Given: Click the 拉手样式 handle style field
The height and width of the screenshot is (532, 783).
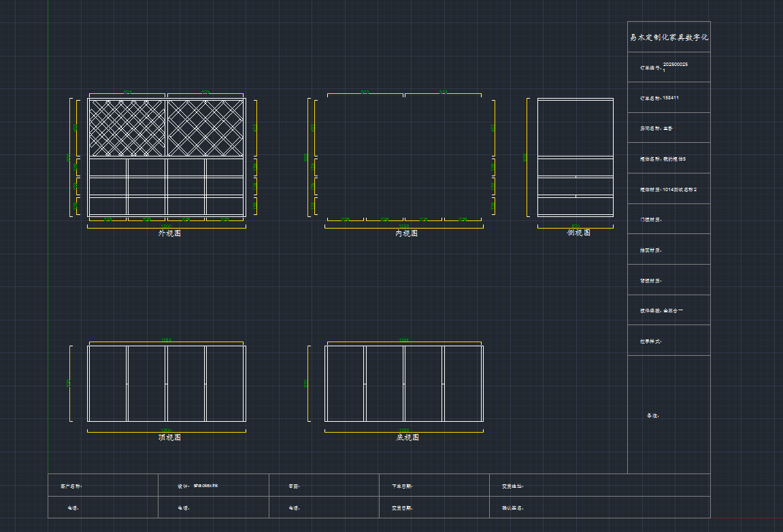Looking at the screenshot, I should [x=650, y=342].
